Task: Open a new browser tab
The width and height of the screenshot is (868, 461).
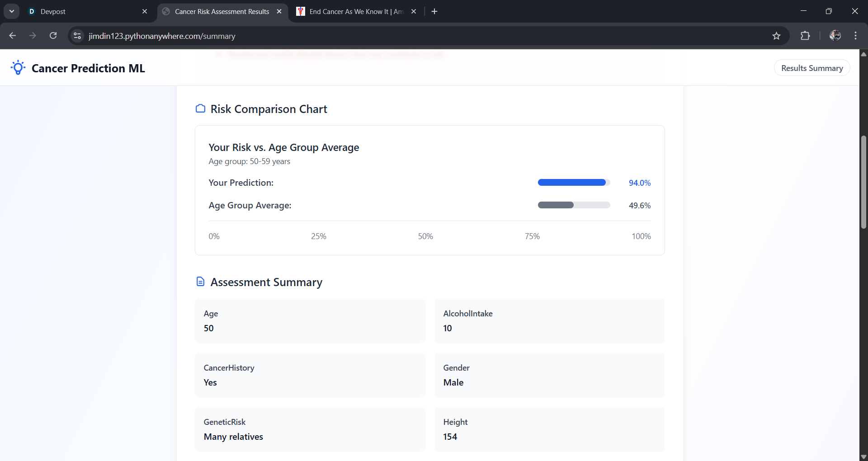Action: coord(434,11)
